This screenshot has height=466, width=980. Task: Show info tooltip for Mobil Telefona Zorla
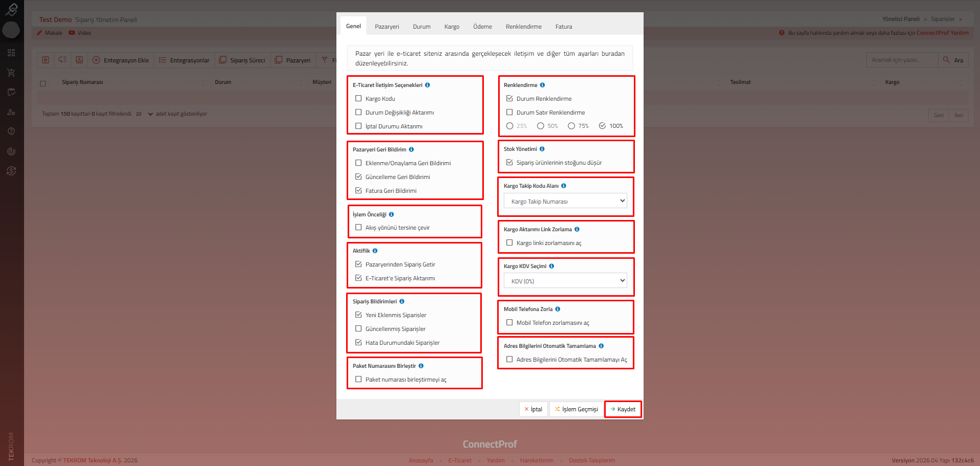coord(558,309)
